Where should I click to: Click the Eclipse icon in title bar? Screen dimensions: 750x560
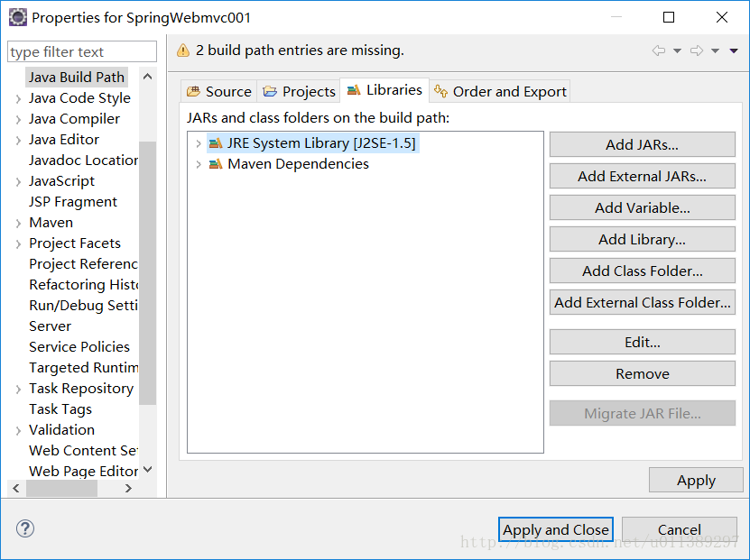(18, 17)
